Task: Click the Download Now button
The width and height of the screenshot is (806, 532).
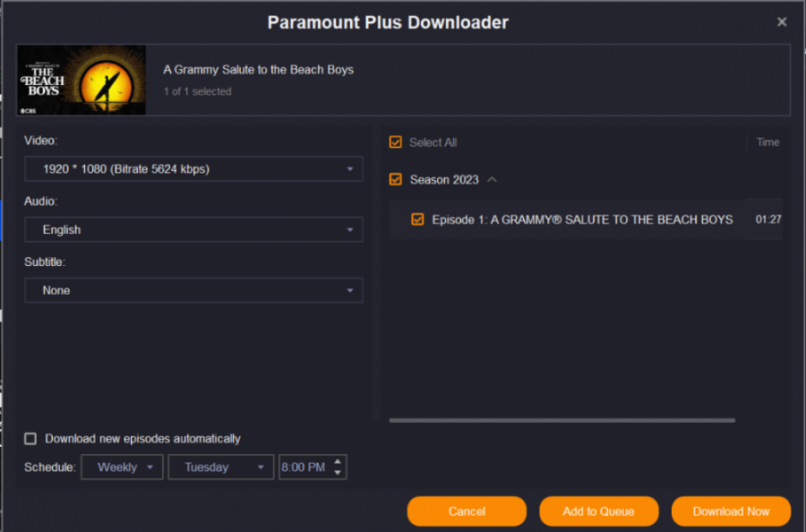Action: (731, 511)
